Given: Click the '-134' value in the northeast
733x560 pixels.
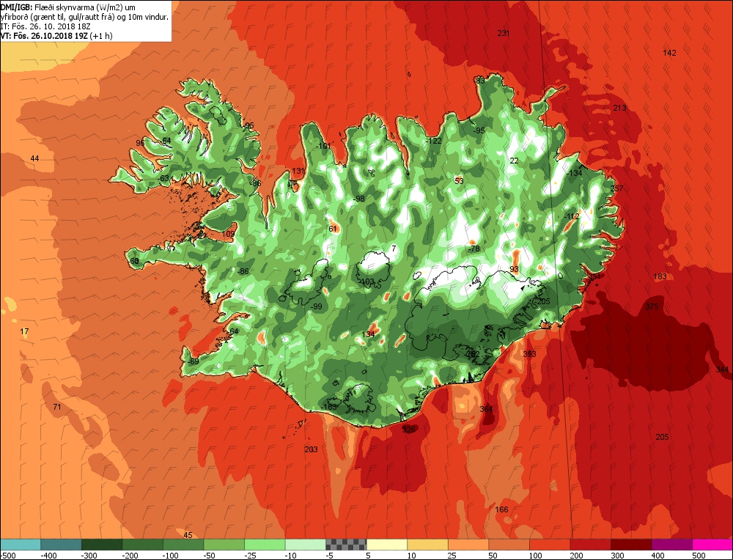Looking at the screenshot, I should pyautogui.click(x=575, y=173).
